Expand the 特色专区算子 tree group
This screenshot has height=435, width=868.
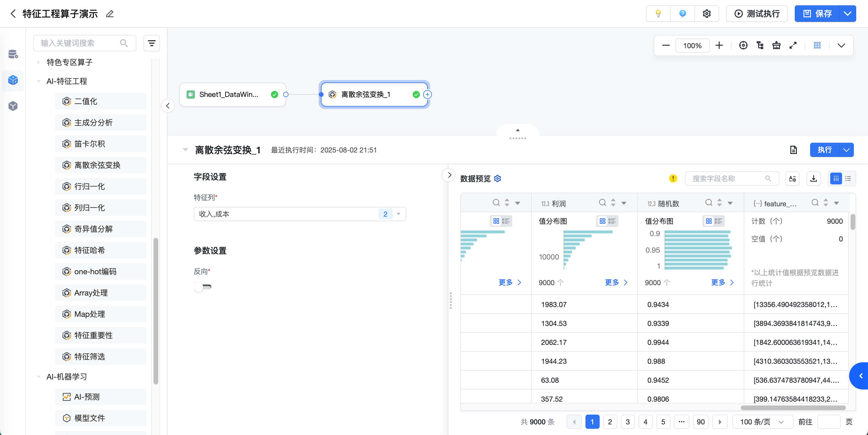[x=39, y=62]
